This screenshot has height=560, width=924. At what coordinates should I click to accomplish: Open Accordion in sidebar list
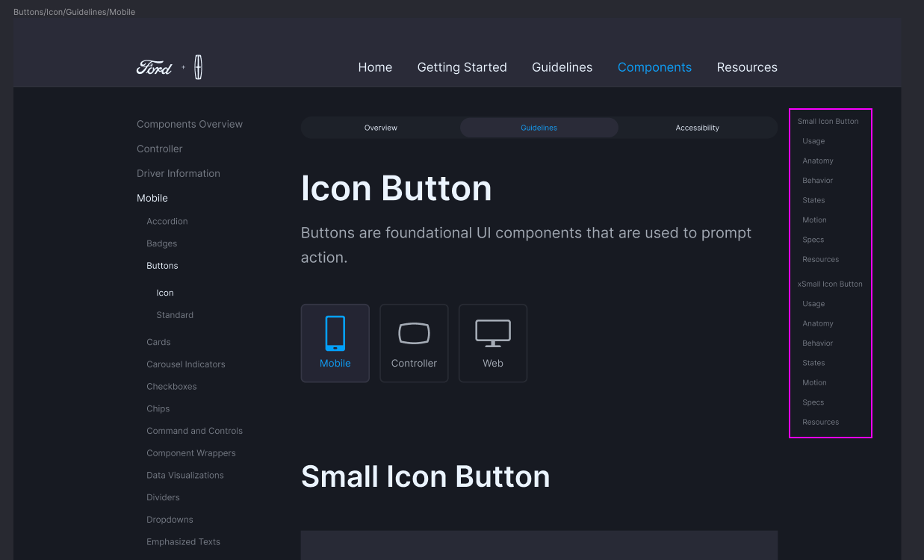[167, 221]
